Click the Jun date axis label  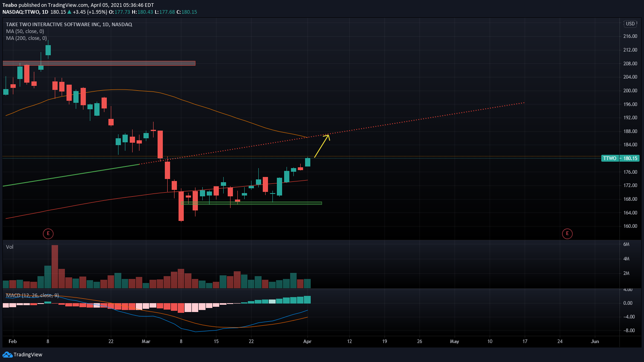[595, 341]
